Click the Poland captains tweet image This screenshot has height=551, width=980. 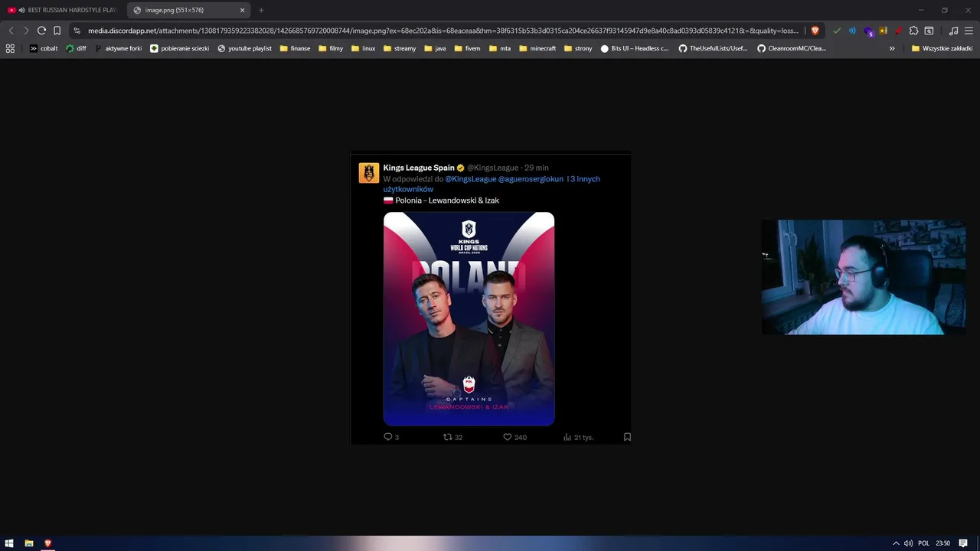(469, 318)
